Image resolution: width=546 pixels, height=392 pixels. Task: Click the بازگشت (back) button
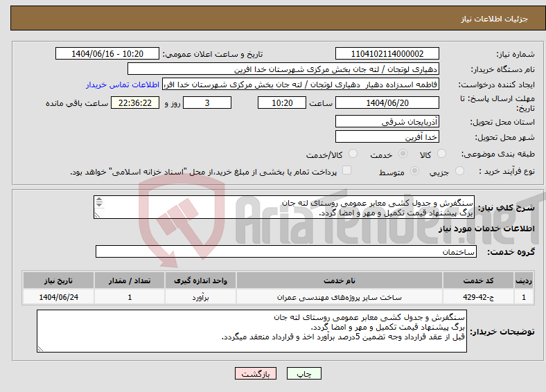tap(256, 373)
